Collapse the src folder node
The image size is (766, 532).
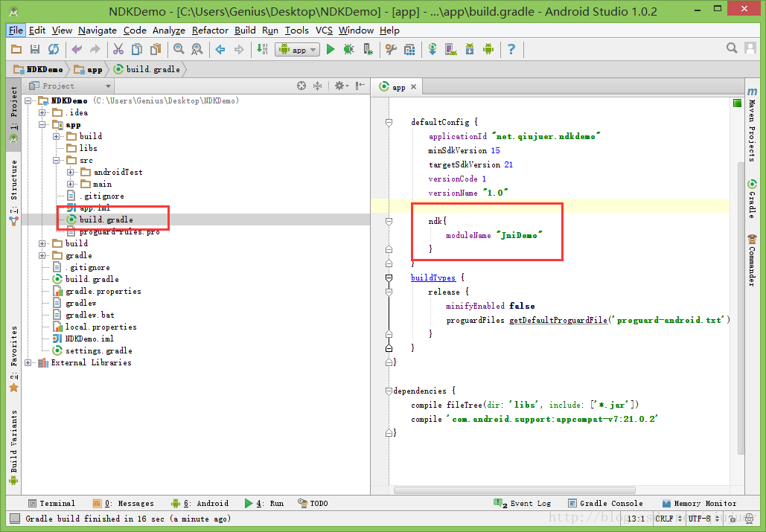(56, 160)
